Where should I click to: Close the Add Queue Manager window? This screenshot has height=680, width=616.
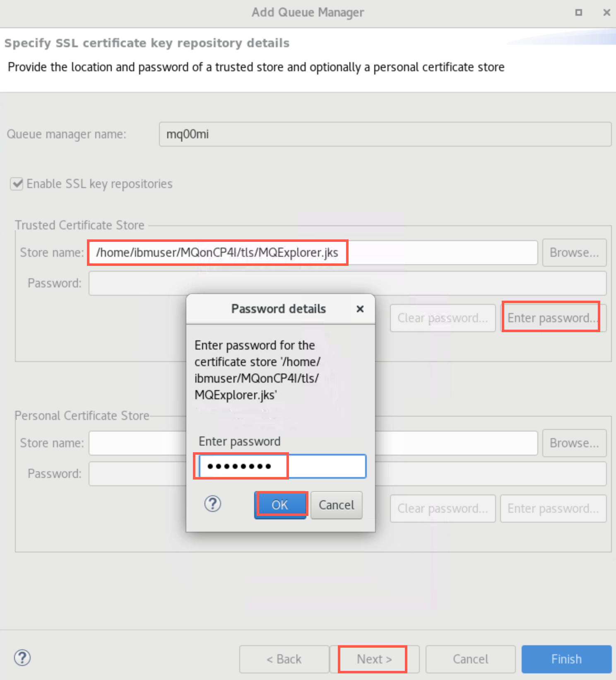pyautogui.click(x=606, y=12)
